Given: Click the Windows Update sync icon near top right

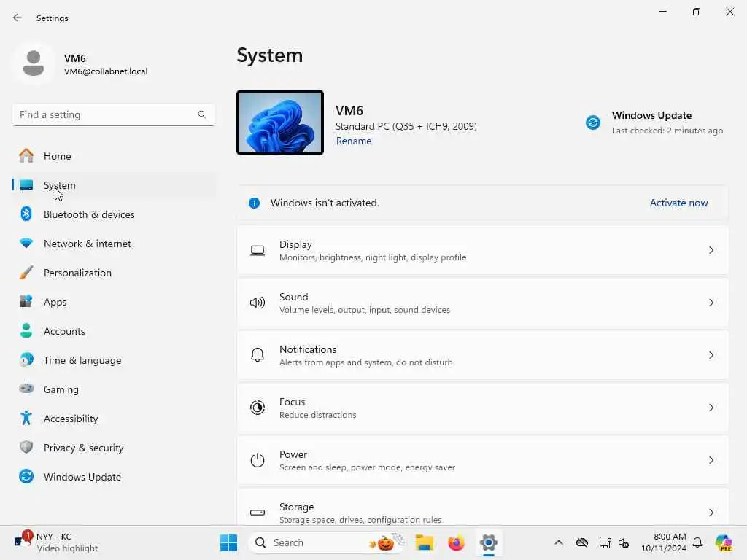Looking at the screenshot, I should 593,122.
